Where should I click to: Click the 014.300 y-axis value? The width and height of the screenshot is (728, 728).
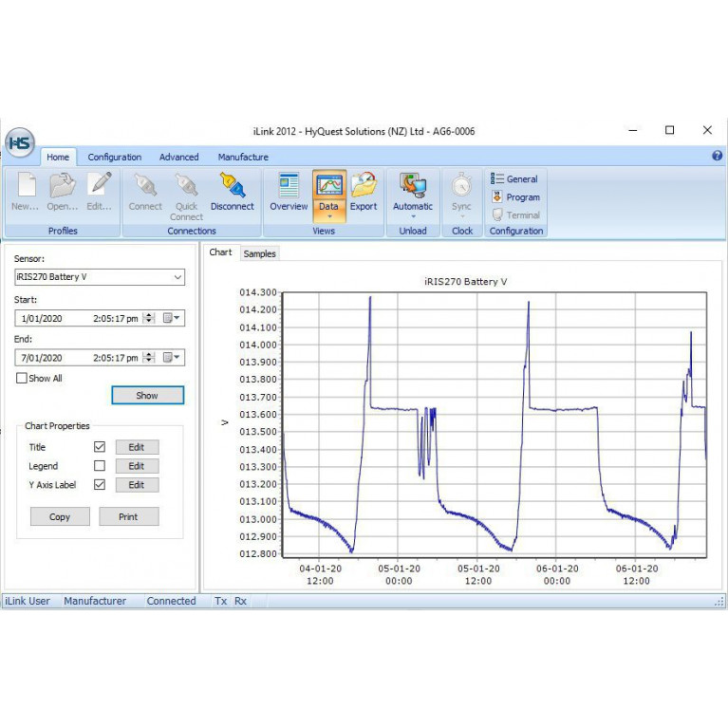tap(258, 292)
